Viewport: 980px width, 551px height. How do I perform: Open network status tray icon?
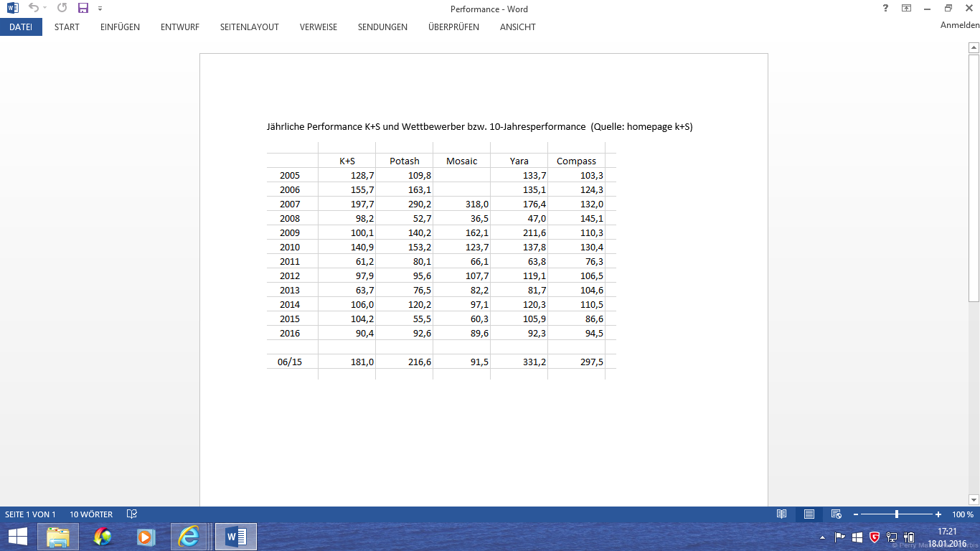(892, 537)
